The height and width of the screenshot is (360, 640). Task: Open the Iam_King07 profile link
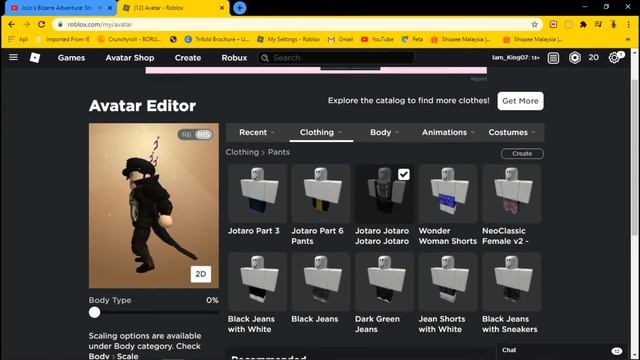pos(516,58)
